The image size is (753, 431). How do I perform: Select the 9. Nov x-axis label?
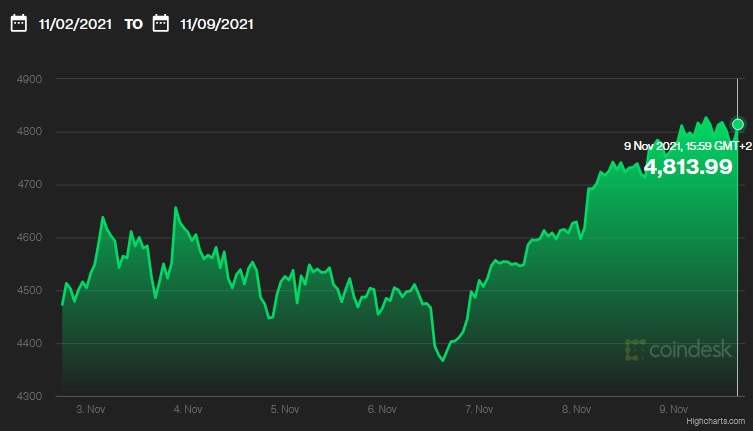tap(673, 409)
